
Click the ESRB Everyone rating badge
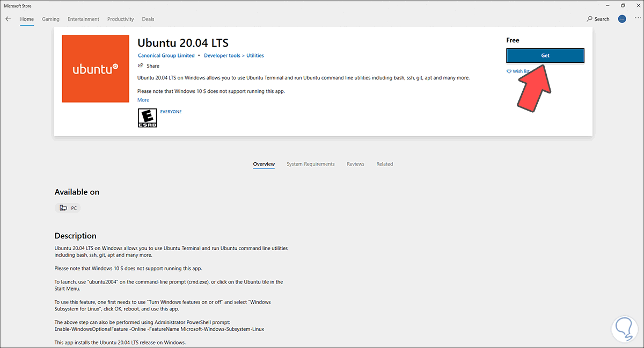pyautogui.click(x=147, y=118)
